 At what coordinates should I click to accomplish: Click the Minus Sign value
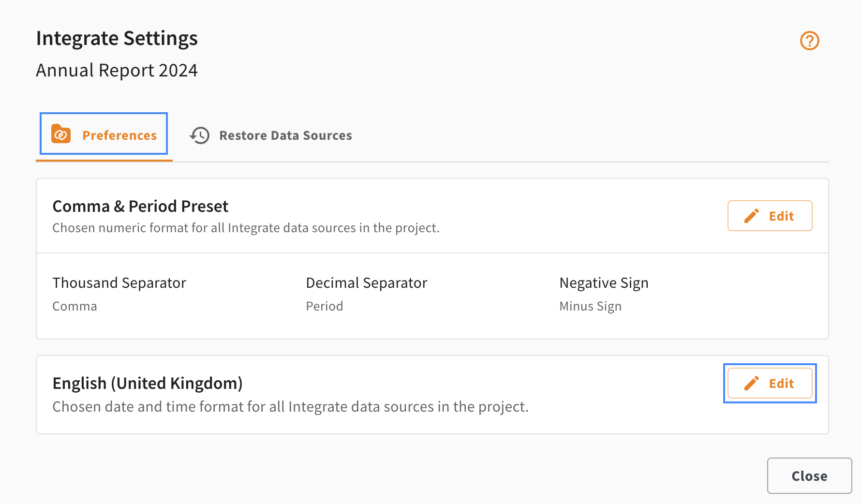point(590,306)
